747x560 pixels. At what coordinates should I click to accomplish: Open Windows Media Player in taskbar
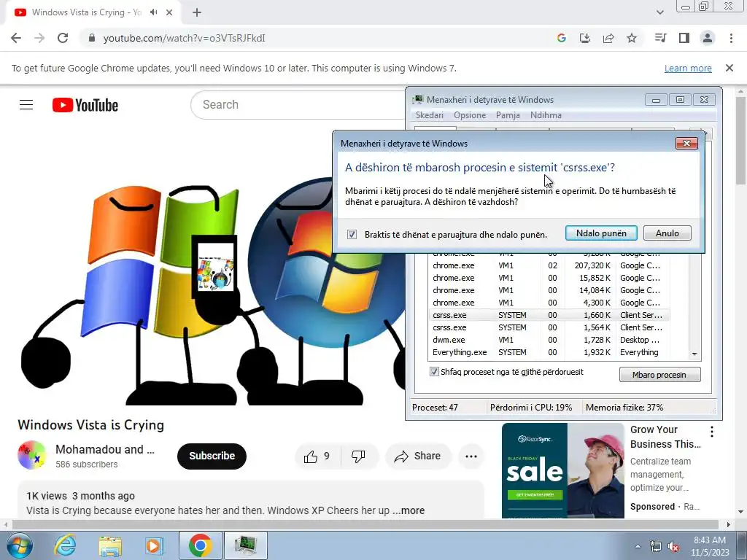tap(154, 545)
